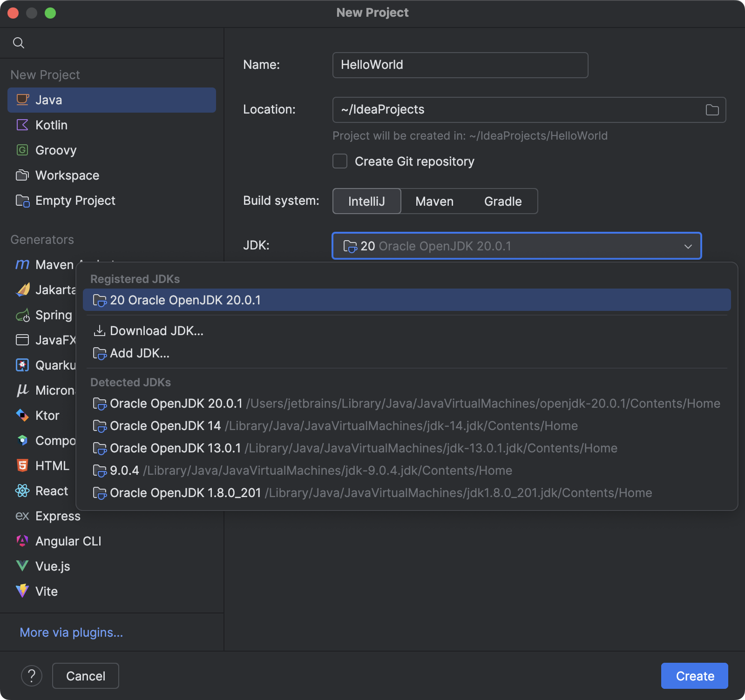The width and height of the screenshot is (745, 700).
Task: Enable the Create Git repository checkbox
Action: tap(339, 161)
